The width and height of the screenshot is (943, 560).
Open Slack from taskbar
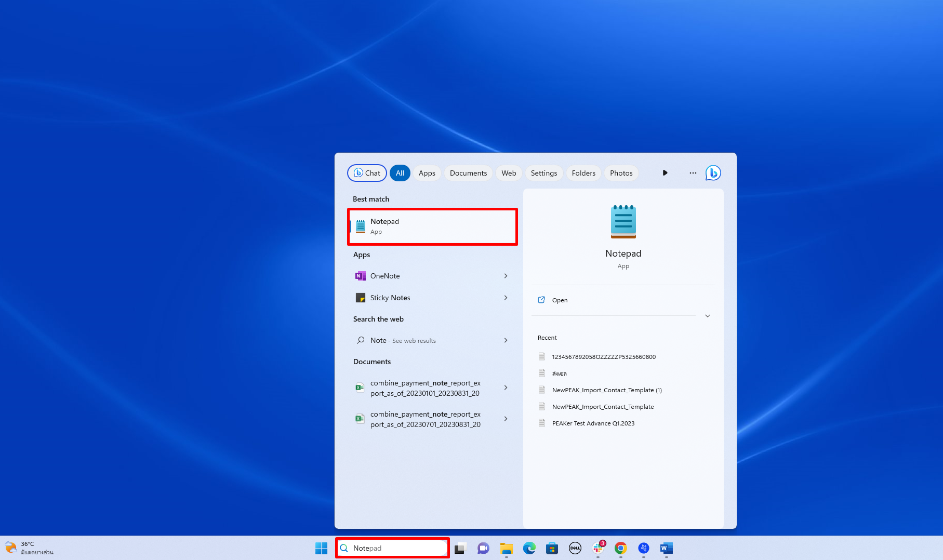(x=598, y=548)
